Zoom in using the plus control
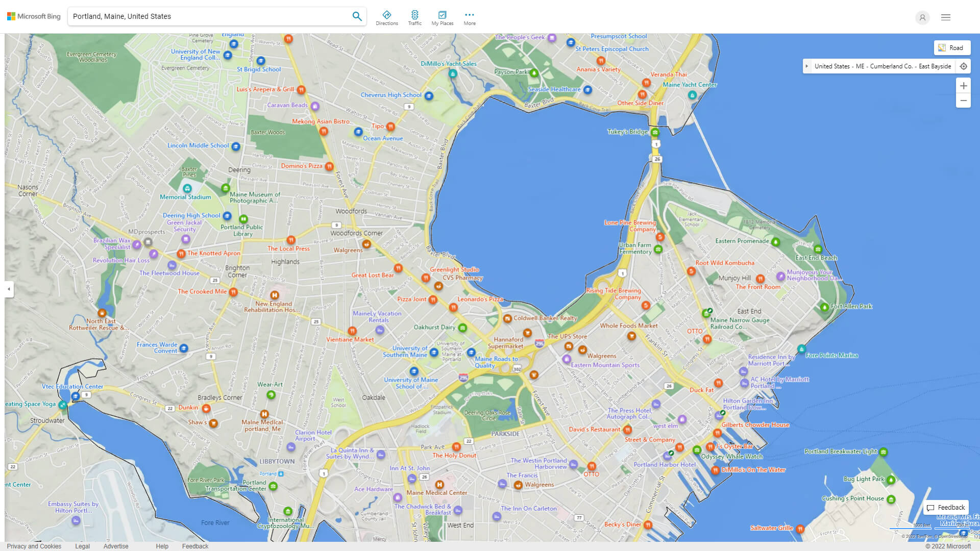 [964, 86]
